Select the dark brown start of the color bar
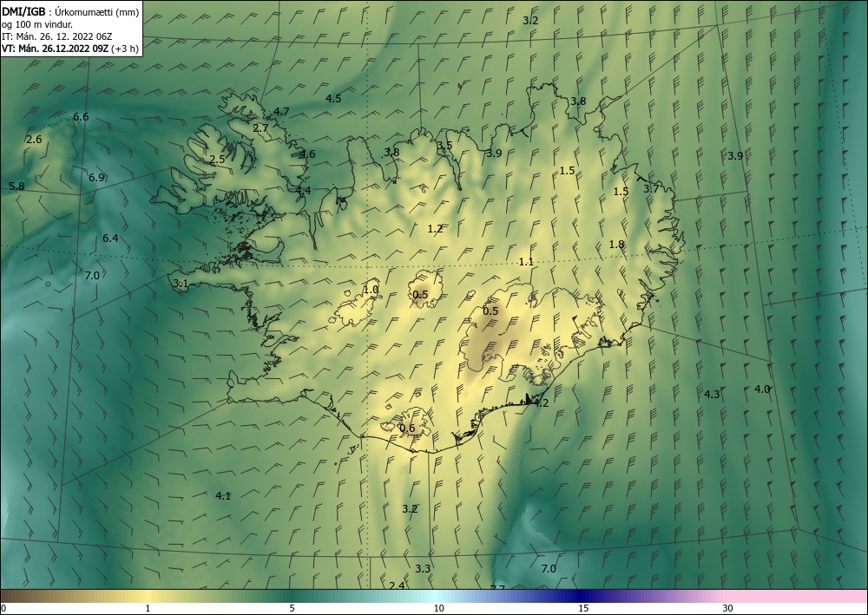This screenshot has width=868, height=615. coord(11,596)
